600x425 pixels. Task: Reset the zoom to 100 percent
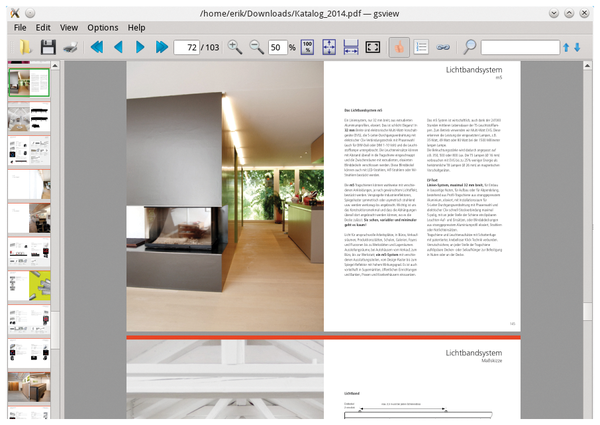click(307, 47)
